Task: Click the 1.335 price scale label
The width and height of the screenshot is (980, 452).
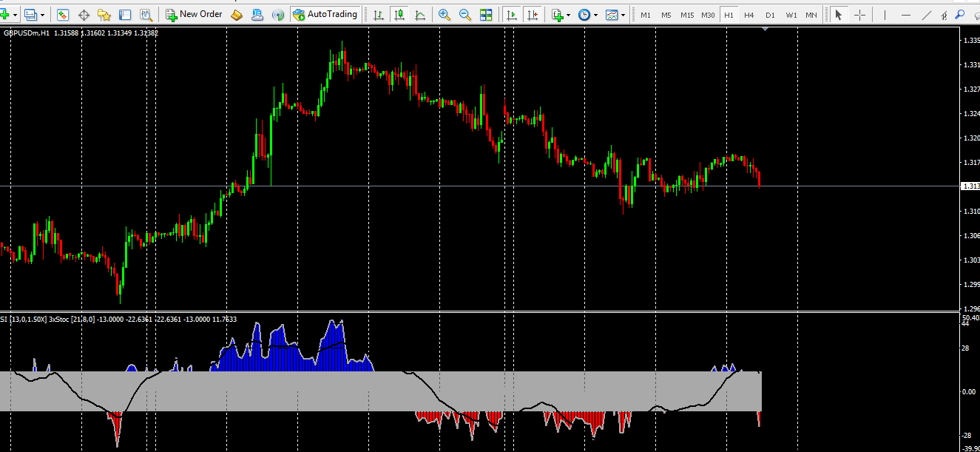Action: [x=971, y=41]
